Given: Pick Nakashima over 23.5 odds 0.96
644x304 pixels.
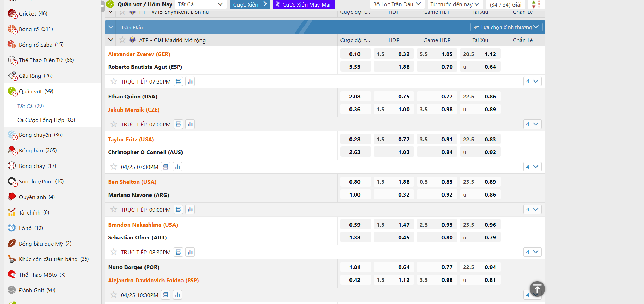Looking at the screenshot, I should pos(480,225).
